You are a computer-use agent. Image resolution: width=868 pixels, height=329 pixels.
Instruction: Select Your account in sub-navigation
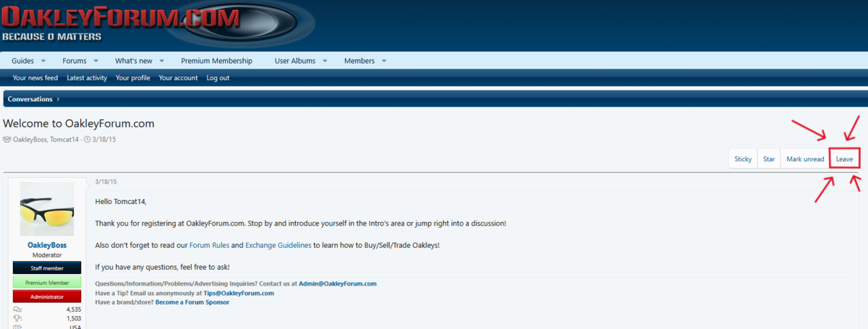178,78
